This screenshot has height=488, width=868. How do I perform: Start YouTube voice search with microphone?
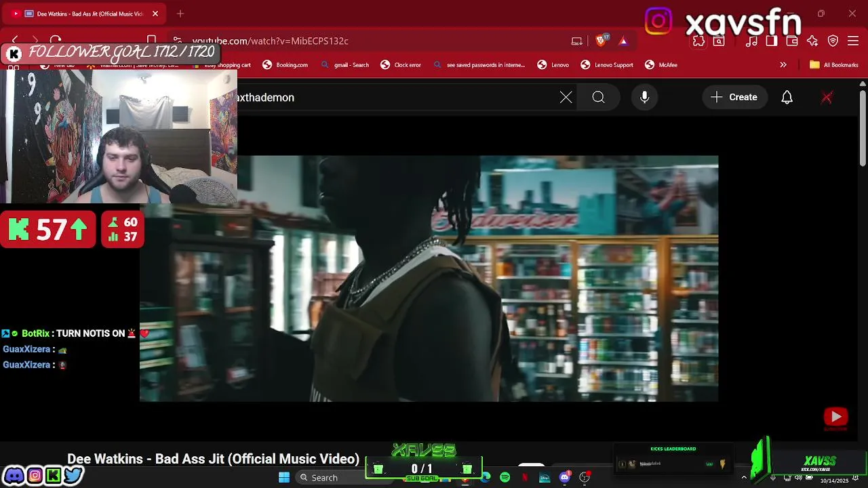click(645, 98)
